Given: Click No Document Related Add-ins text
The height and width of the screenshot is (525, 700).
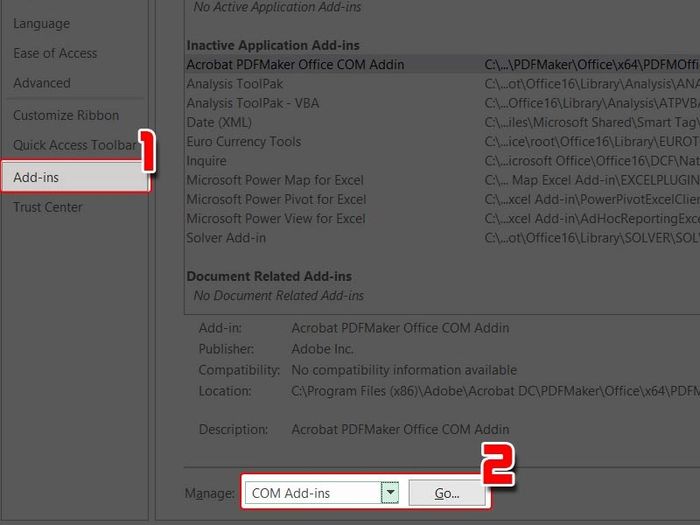Looking at the screenshot, I should click(279, 295).
